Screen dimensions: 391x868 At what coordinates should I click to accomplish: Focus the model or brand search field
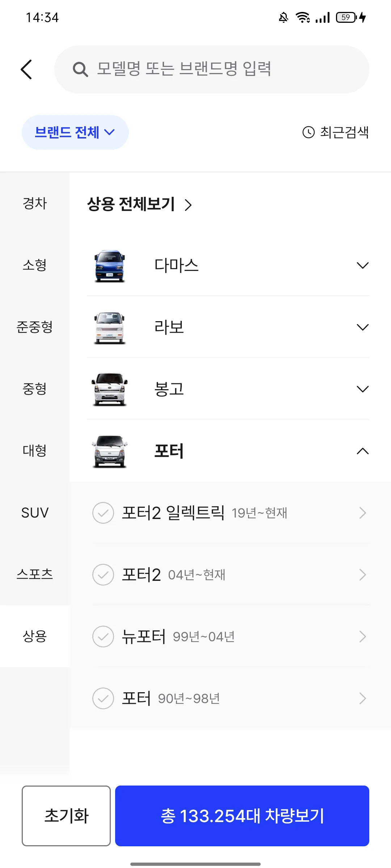(x=212, y=69)
